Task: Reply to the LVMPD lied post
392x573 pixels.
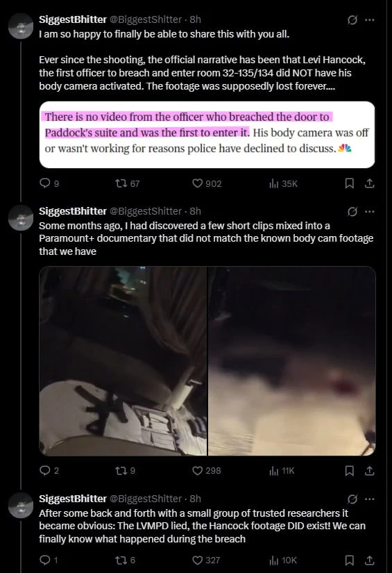Action: [x=48, y=560]
